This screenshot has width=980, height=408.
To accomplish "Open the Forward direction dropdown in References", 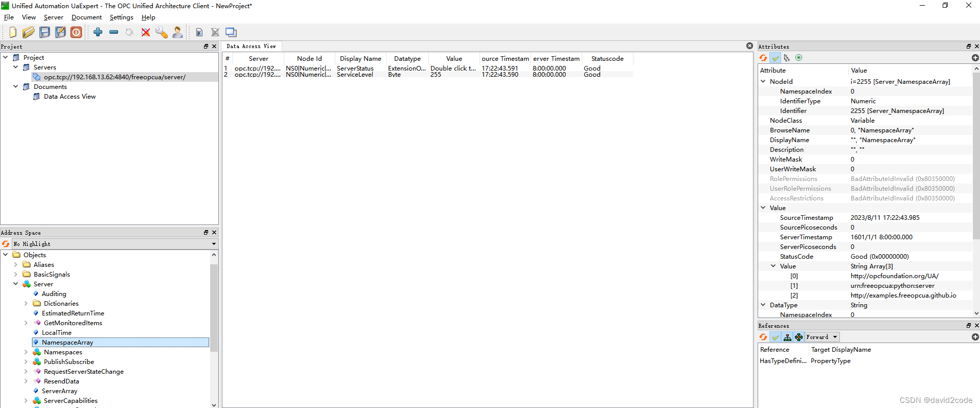I will (822, 337).
